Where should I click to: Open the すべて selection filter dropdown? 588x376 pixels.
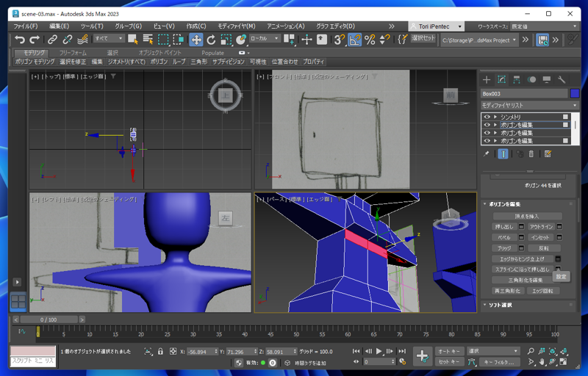pos(109,38)
